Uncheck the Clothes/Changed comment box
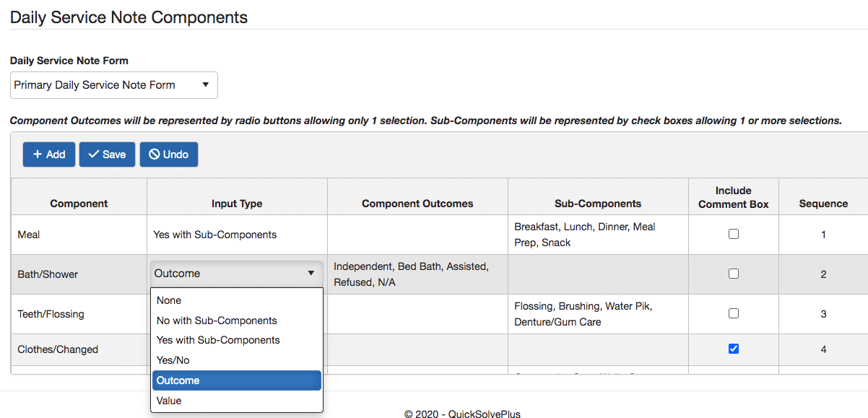The image size is (868, 418). coord(733,349)
